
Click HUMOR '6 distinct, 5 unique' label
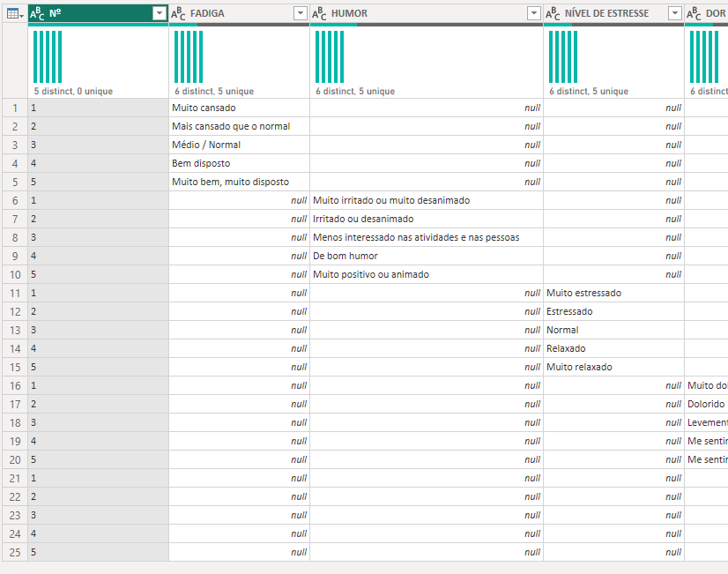(x=355, y=91)
